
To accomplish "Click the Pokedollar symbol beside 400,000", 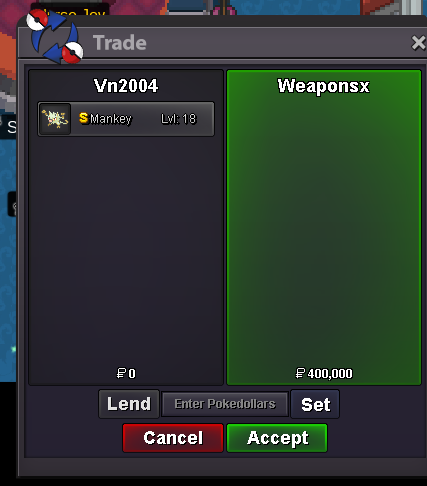I will [300, 373].
